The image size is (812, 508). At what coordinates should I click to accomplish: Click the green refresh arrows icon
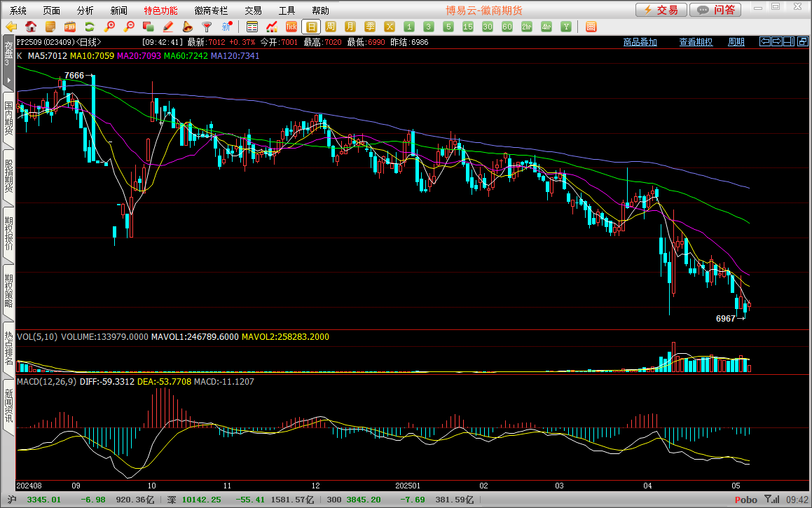[90, 27]
